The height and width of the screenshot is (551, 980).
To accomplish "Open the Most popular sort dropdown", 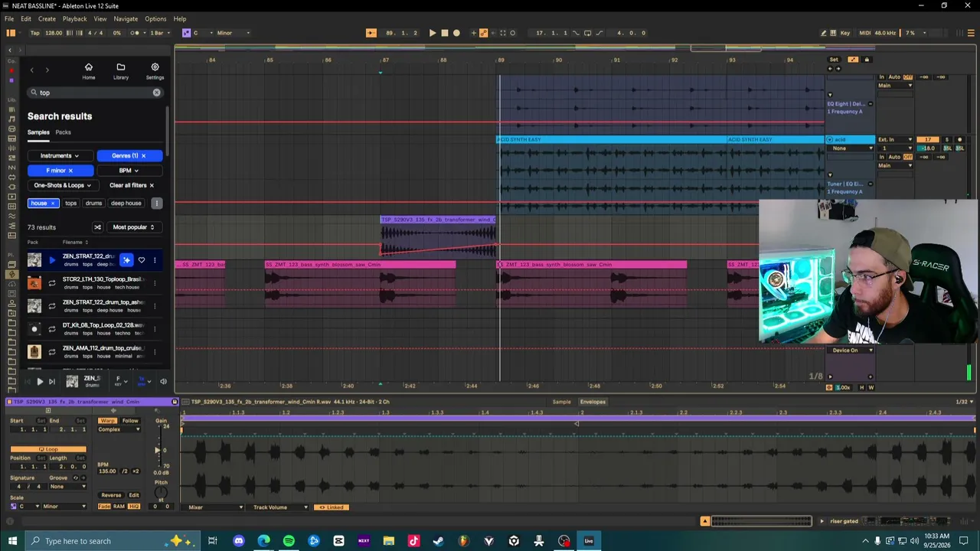I will point(134,227).
